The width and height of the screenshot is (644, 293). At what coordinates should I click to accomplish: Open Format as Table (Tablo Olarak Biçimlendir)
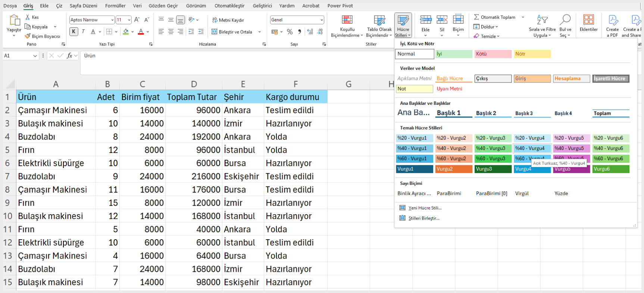tap(379, 26)
